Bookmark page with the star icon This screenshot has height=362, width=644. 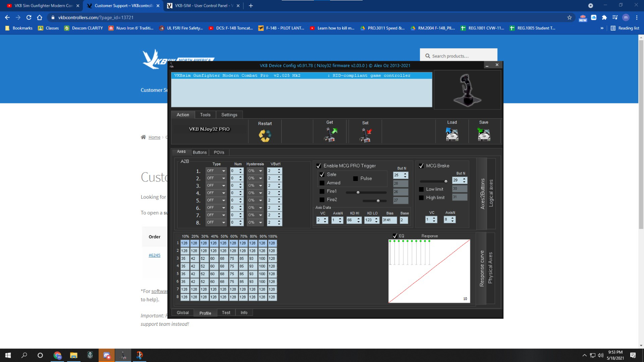[x=569, y=17]
